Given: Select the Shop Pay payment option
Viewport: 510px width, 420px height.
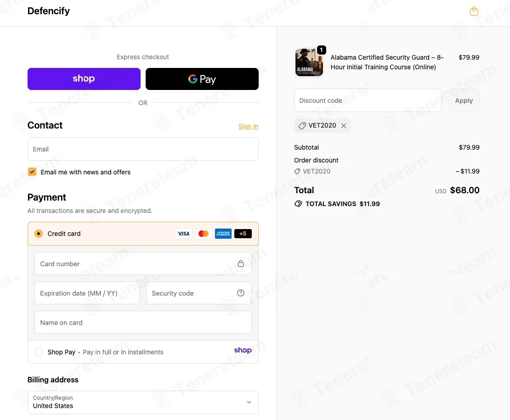Looking at the screenshot, I should [x=39, y=352].
